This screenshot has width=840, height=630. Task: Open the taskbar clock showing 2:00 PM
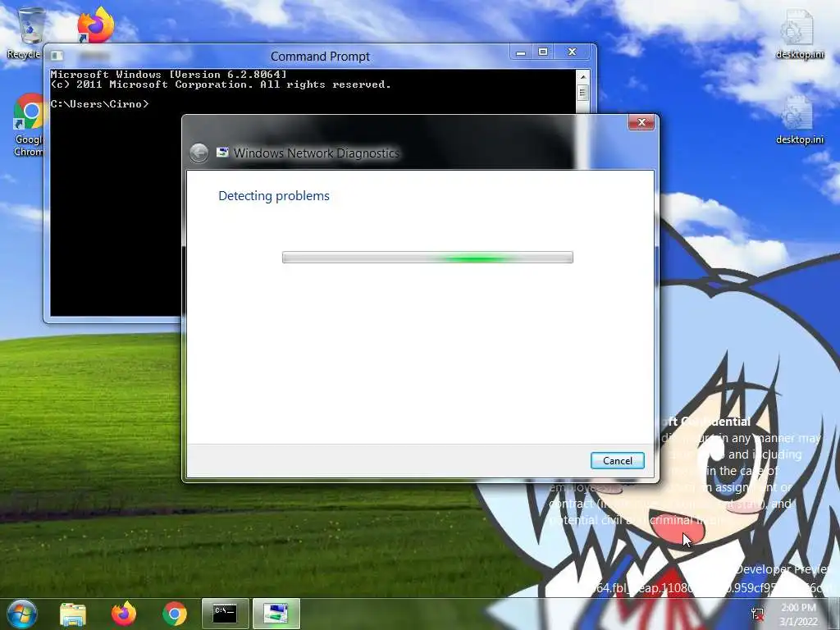[798, 614]
